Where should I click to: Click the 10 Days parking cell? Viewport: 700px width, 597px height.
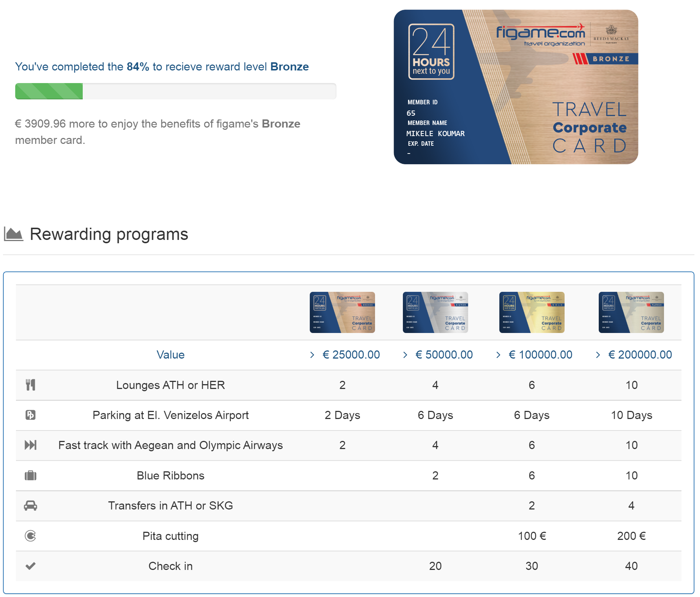pos(631,415)
